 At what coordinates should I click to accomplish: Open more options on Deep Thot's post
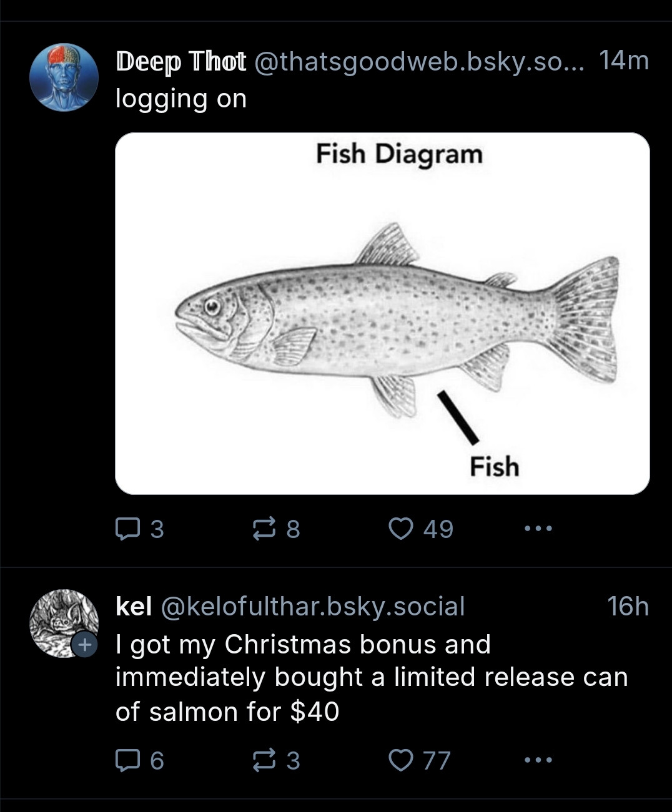pyautogui.click(x=538, y=529)
